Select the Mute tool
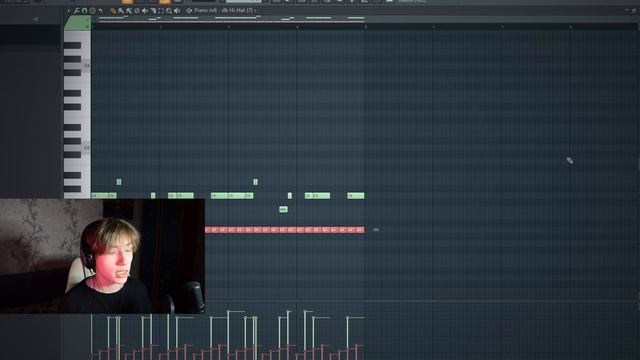 (x=145, y=11)
